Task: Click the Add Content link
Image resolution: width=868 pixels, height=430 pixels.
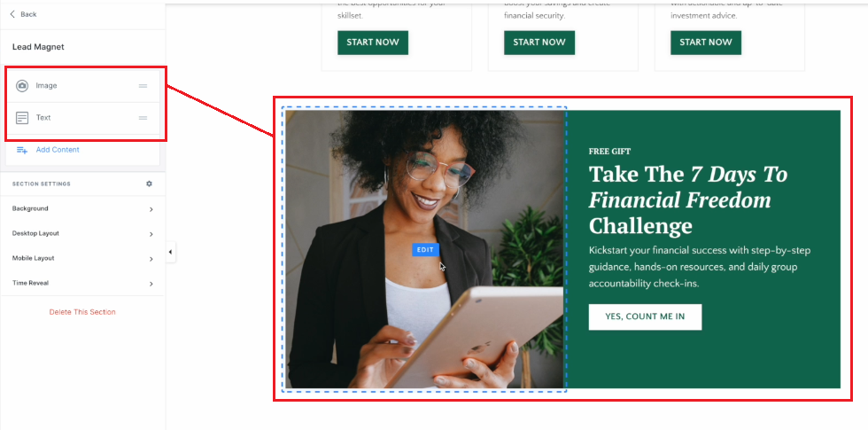Action: (58, 150)
